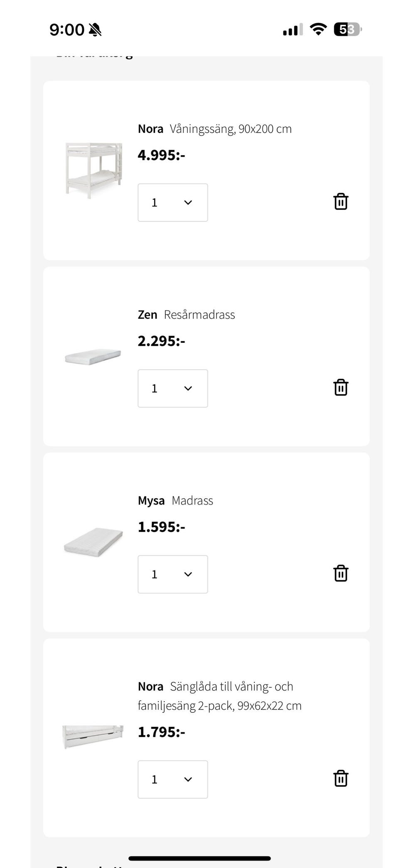The width and height of the screenshot is (399, 868).
Task: Tap the Zen mattress thumbnail image
Action: pyautogui.click(x=93, y=357)
